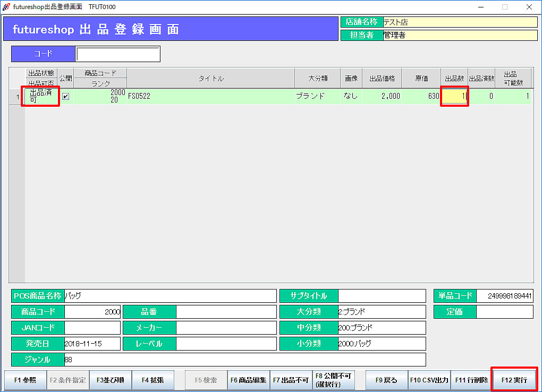
Task: Open F4 拡張 function
Action: point(153,380)
